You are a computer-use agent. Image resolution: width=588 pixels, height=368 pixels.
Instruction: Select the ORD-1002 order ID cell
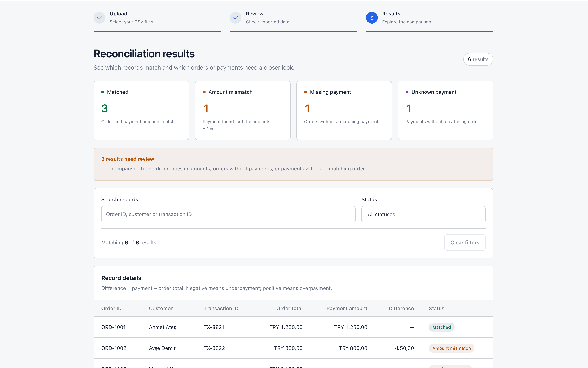point(114,348)
